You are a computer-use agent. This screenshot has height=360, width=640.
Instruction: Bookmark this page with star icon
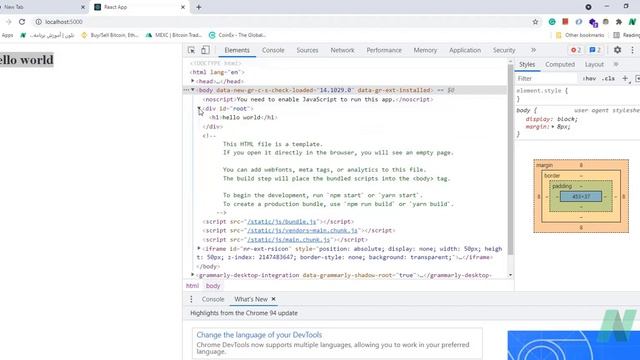tap(535, 22)
